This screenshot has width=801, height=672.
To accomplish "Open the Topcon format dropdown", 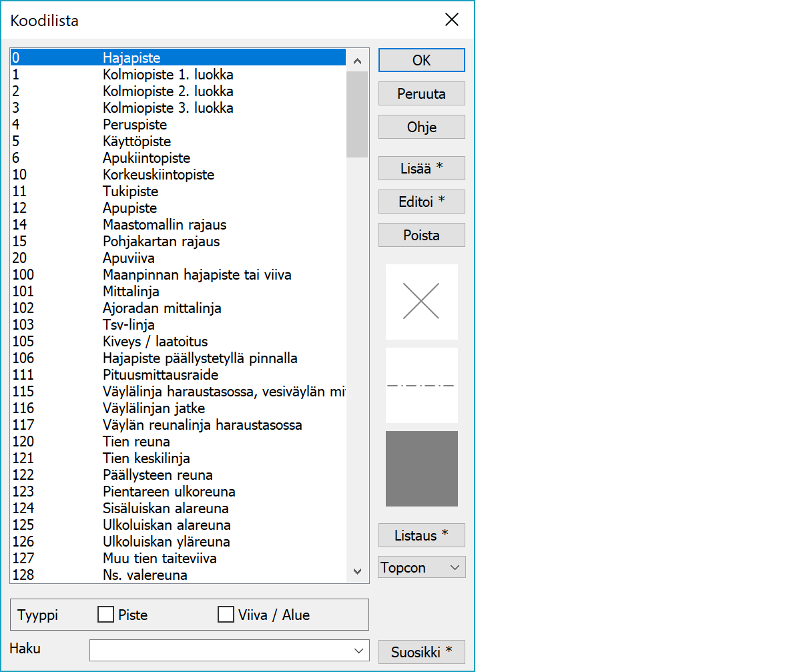I will pyautogui.click(x=421, y=567).
